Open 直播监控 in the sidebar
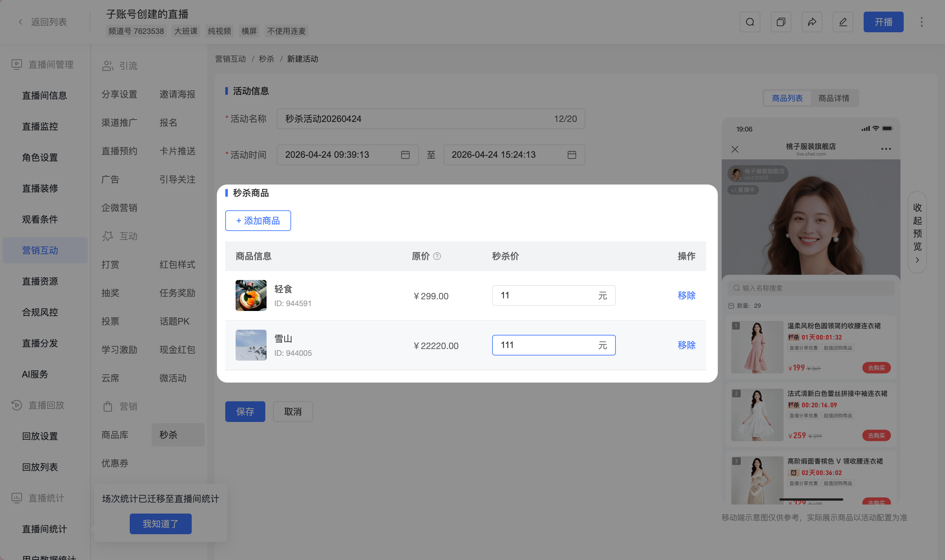Image resolution: width=945 pixels, height=560 pixels. tap(40, 126)
